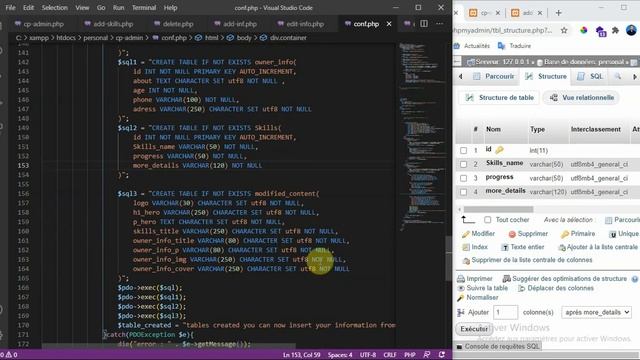Screen dimensions: 640x360
Task: Open the SQL tab in phpMyAdmin
Action: 590,76
